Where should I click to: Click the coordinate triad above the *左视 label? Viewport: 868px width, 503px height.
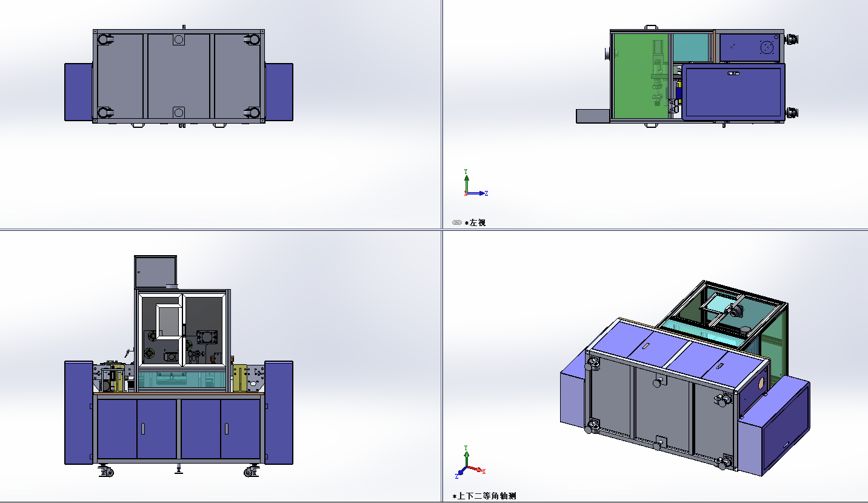[x=475, y=183]
